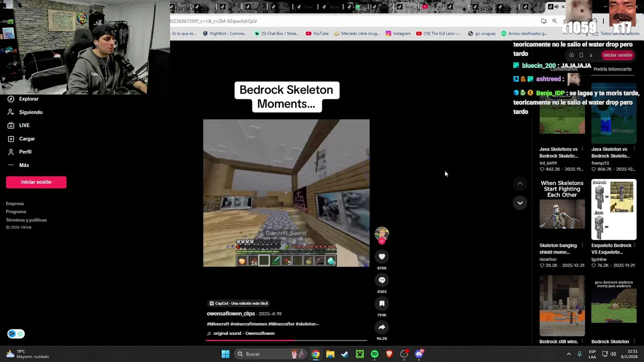Mute the tab with the speaker icon
This screenshot has height=362, width=644.
556,7
